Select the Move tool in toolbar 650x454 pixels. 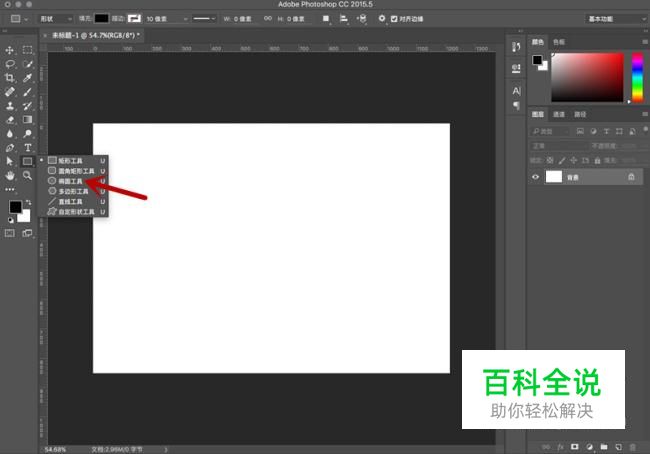coord(10,50)
